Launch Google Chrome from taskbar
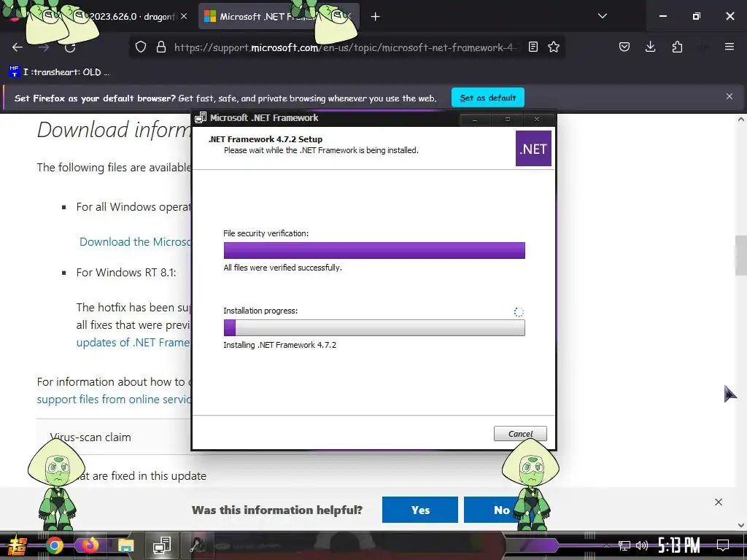This screenshot has width=747, height=560. 54,545
